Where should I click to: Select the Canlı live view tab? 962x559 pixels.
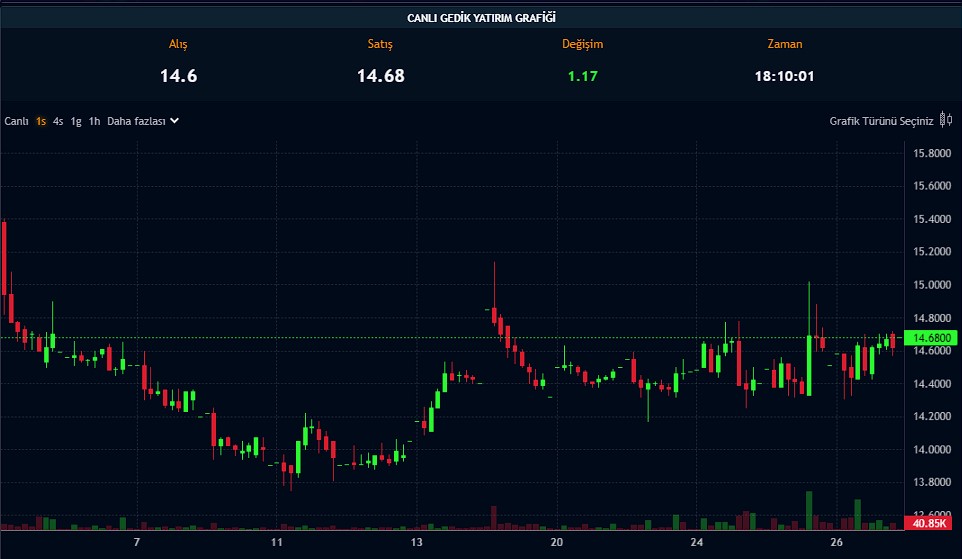16,121
